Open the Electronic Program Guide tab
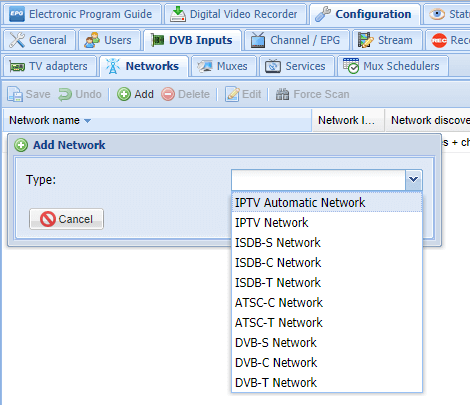The width and height of the screenshot is (470, 405). click(81, 14)
